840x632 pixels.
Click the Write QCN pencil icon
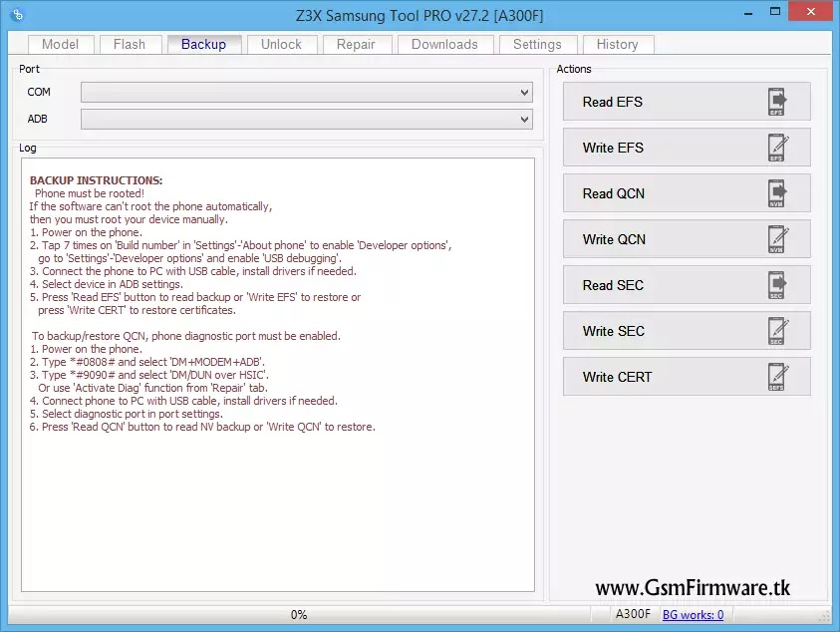point(778,239)
